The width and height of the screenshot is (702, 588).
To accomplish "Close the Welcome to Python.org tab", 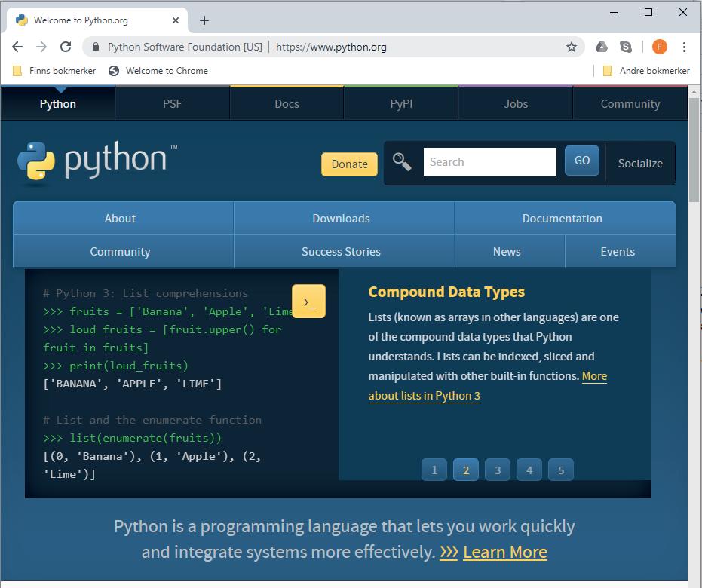I will tap(176, 20).
